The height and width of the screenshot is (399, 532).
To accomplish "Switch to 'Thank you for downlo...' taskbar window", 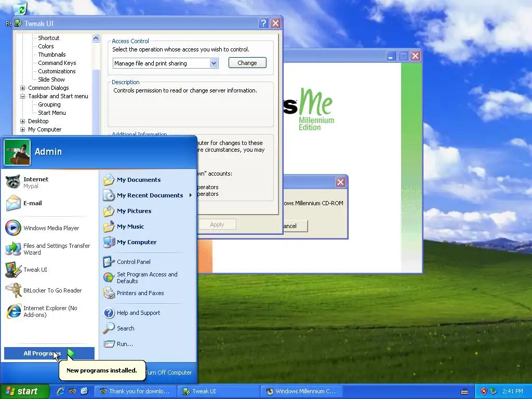I will click(135, 392).
